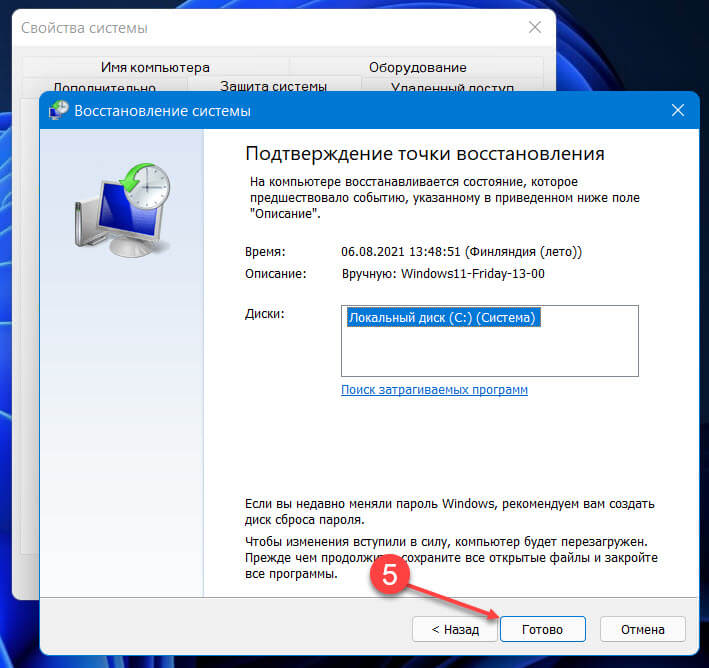This screenshot has width=709, height=668.
Task: Click the Время: label
Action: click(x=265, y=251)
